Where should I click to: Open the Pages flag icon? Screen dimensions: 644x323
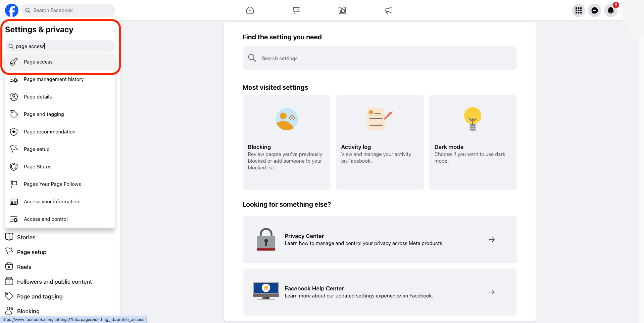point(296,10)
